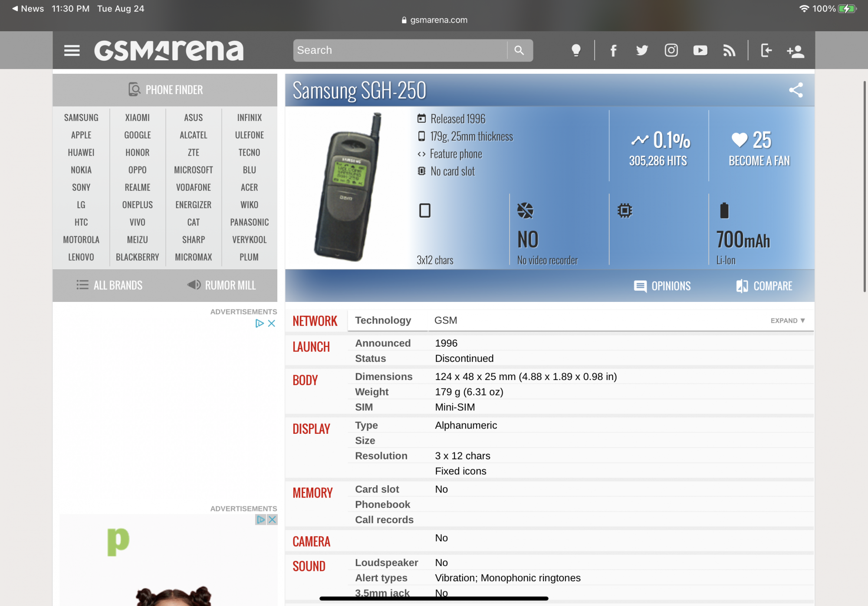Viewport: 868px width, 606px height.
Task: Visit GSMArena Facebook page icon
Action: [x=613, y=50]
